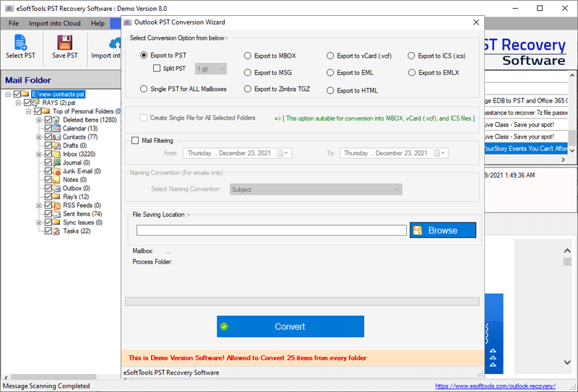Click the Notes folder icon
578x392 pixels.
pyautogui.click(x=56, y=180)
